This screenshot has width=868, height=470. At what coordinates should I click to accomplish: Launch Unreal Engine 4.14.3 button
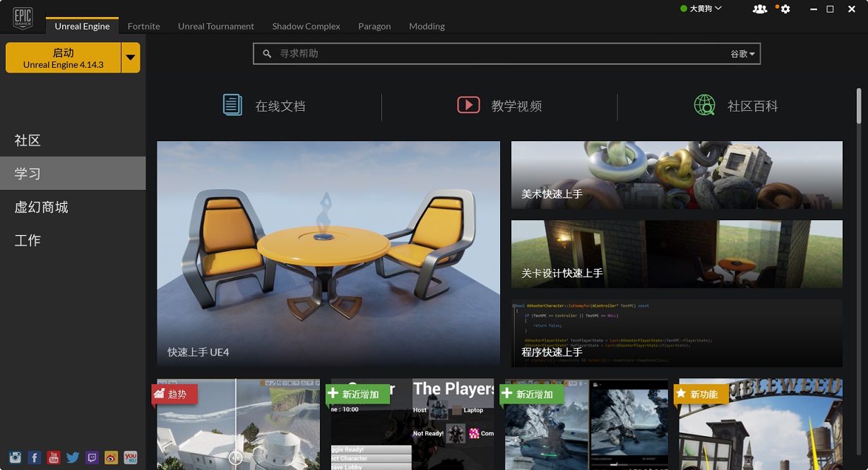point(64,58)
